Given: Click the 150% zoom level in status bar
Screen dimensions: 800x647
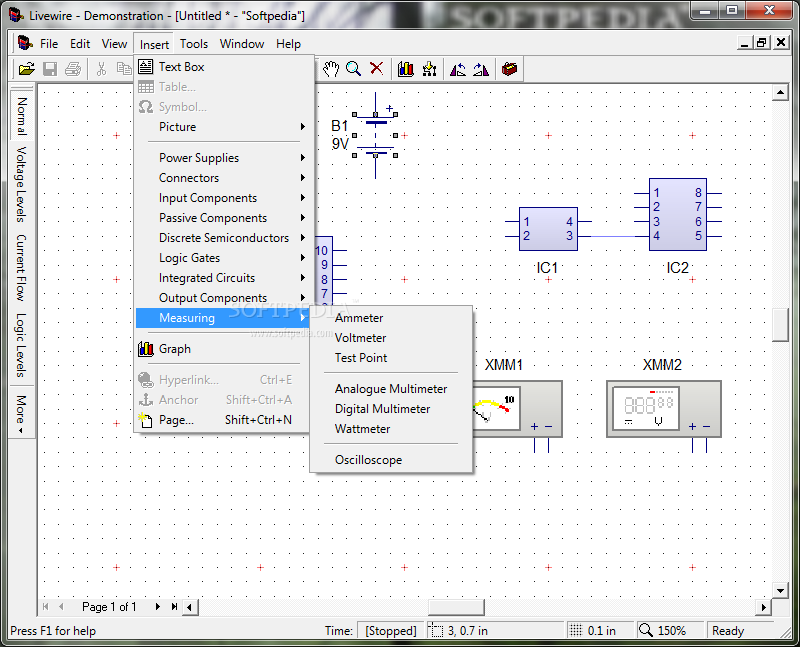Looking at the screenshot, I should (671, 631).
